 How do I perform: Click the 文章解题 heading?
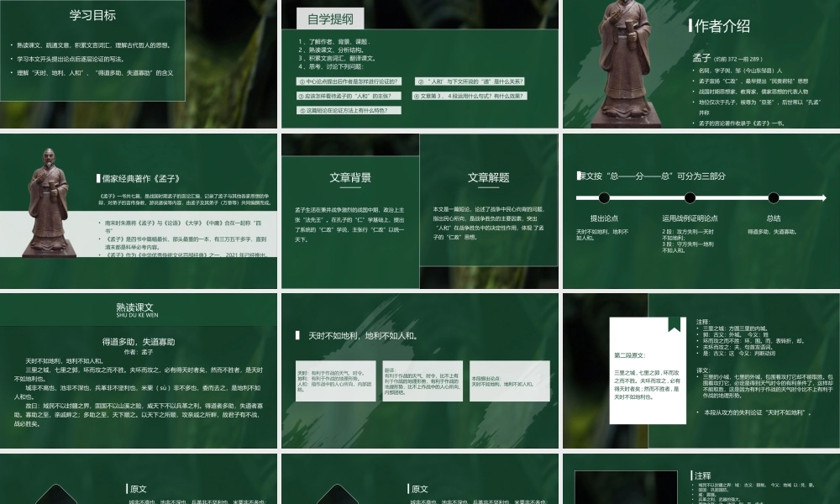pos(488,178)
